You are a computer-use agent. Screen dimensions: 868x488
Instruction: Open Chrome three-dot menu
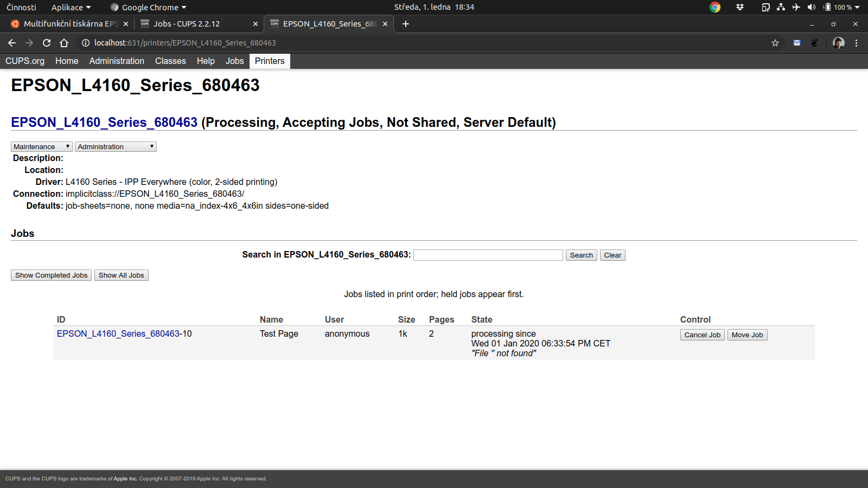[857, 43]
